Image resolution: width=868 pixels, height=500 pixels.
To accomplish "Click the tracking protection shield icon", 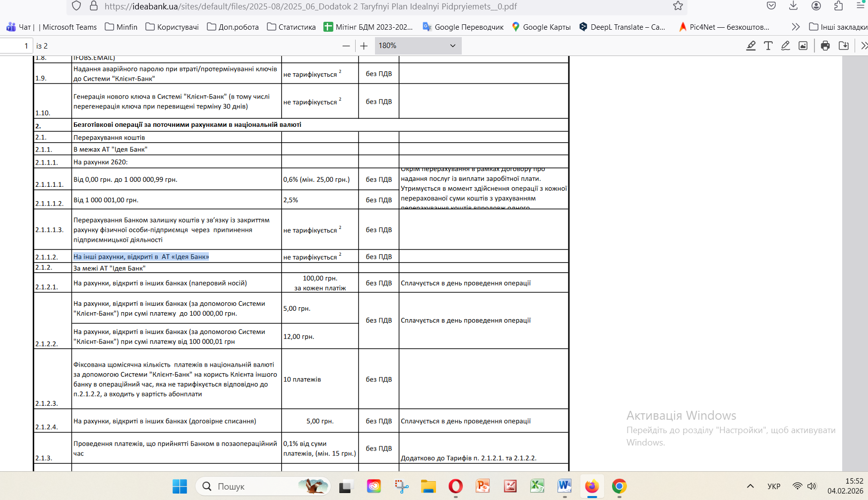I will coord(76,6).
